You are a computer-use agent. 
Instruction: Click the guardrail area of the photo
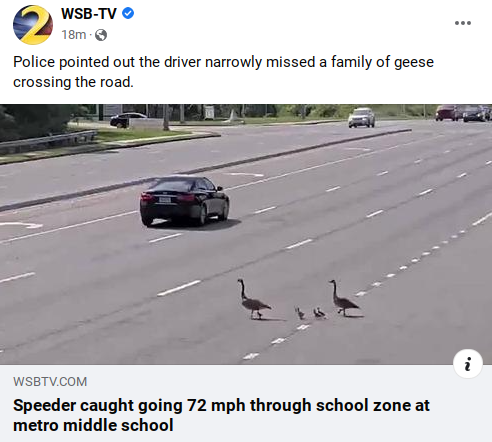click(x=49, y=141)
